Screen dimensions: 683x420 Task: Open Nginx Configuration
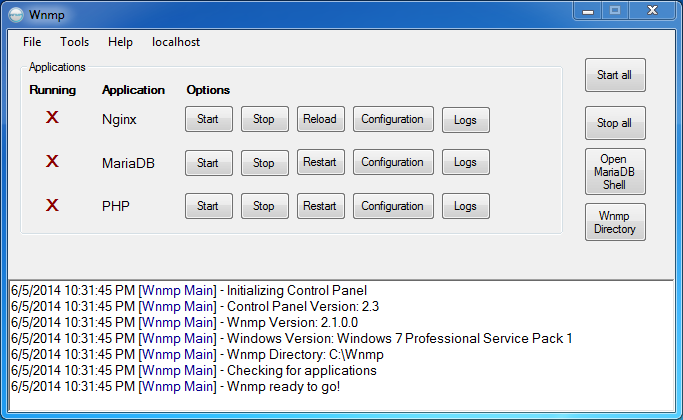pos(393,119)
